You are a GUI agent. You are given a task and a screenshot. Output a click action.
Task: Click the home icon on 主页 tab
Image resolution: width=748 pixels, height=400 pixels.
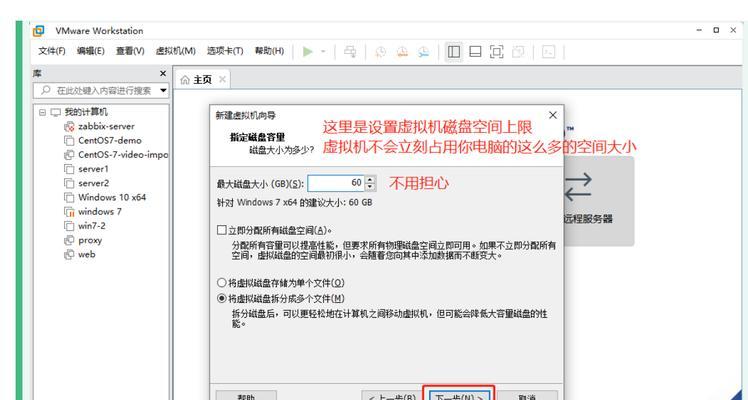click(185, 80)
